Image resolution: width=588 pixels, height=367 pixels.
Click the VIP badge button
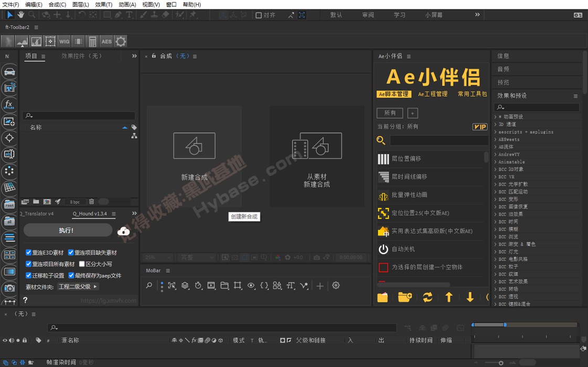pos(479,127)
